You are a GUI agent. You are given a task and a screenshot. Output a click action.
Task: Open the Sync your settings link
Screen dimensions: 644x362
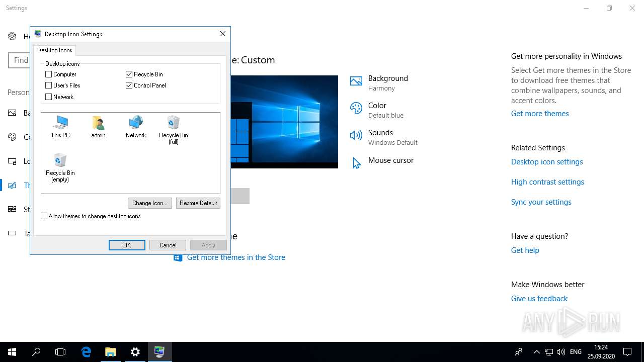(541, 202)
